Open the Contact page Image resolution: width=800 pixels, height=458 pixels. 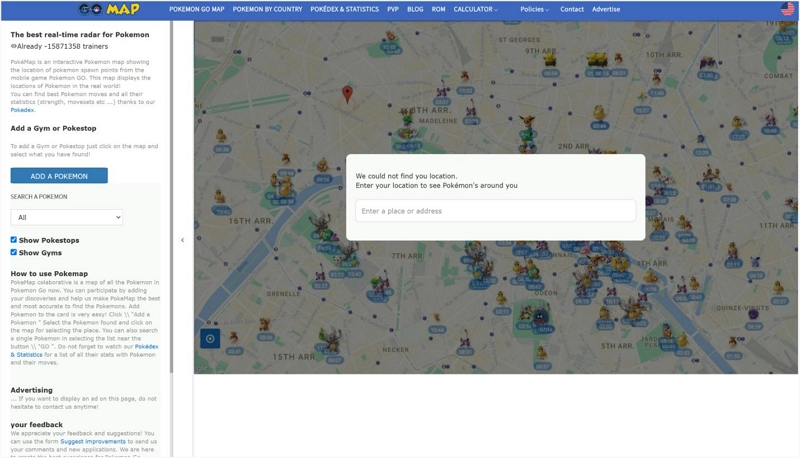571,9
